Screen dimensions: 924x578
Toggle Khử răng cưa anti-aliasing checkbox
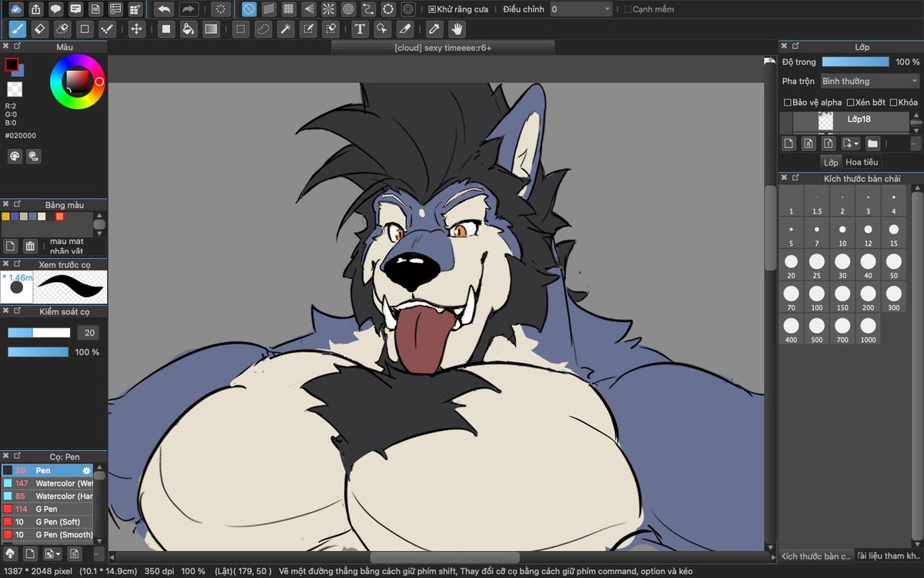click(432, 9)
